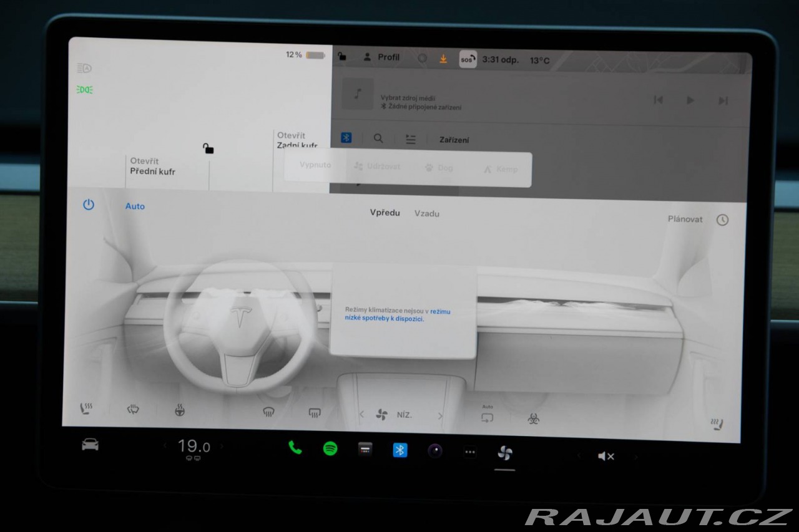Activate bioweapon defense mode icon
The width and height of the screenshot is (799, 532).
coord(533,418)
